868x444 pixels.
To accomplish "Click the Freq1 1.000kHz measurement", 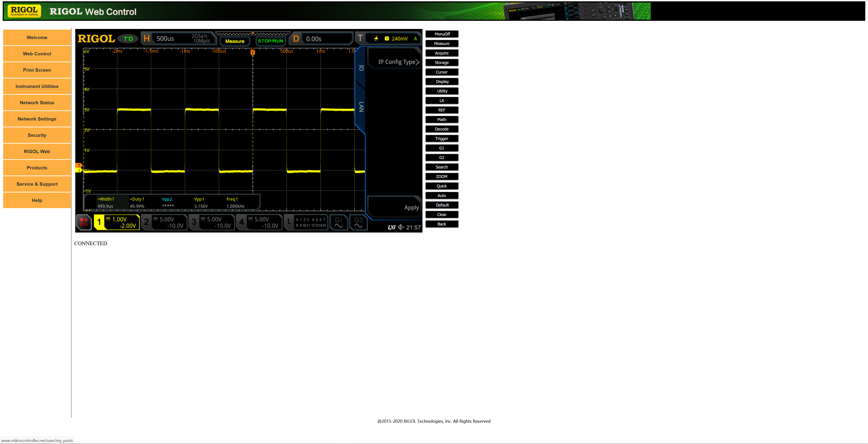I will click(236, 203).
